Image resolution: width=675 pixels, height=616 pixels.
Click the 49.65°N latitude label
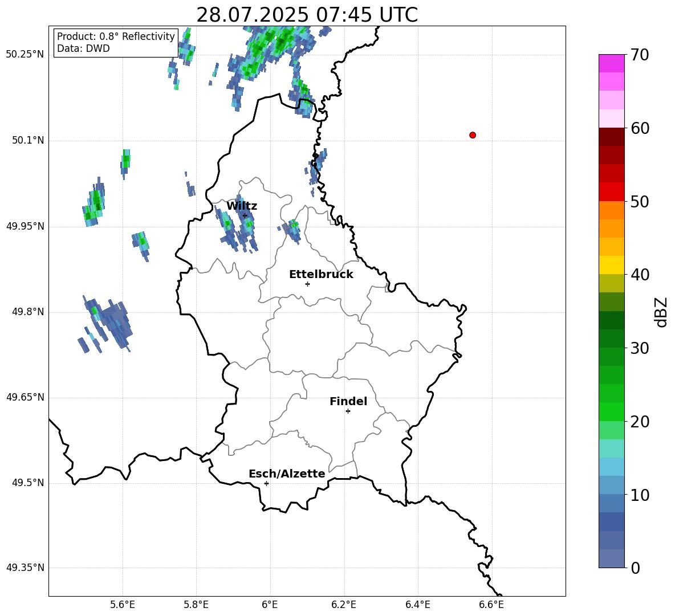point(25,397)
